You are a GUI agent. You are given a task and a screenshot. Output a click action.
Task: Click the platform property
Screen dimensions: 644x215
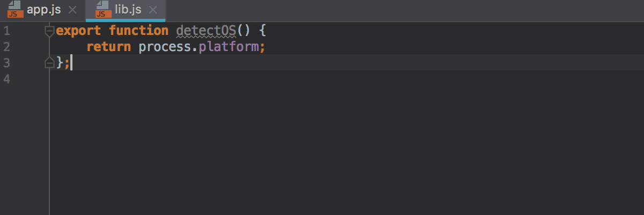[229, 47]
